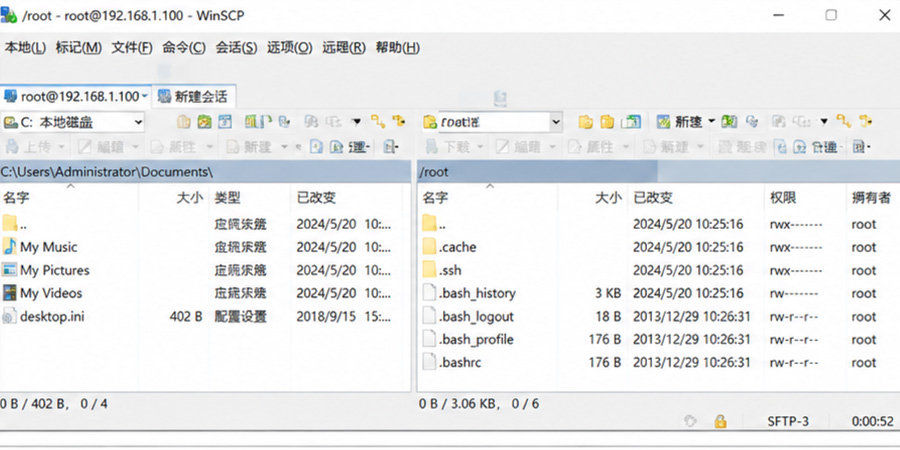
Task: Select the .bash_profile file name
Action: (x=476, y=340)
